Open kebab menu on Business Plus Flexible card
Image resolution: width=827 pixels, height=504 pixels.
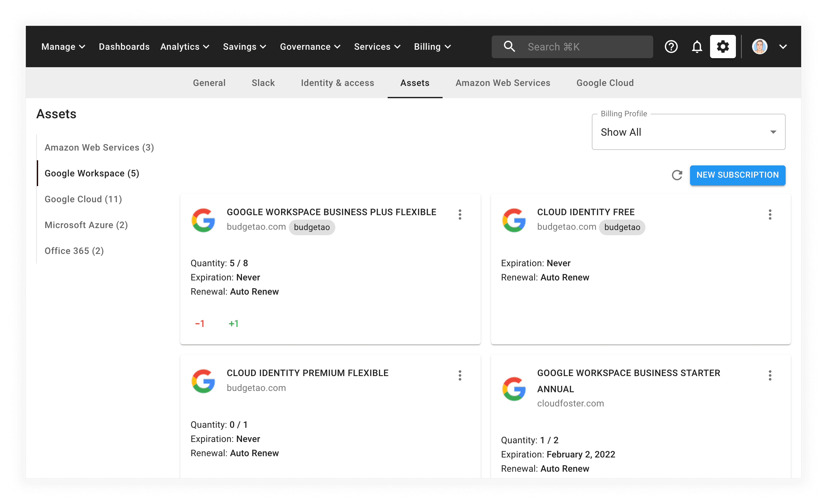point(460,215)
